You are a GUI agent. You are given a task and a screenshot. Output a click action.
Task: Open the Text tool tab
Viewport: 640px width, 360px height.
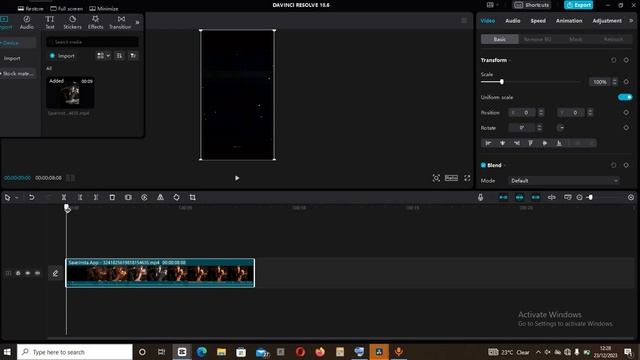(x=50, y=22)
